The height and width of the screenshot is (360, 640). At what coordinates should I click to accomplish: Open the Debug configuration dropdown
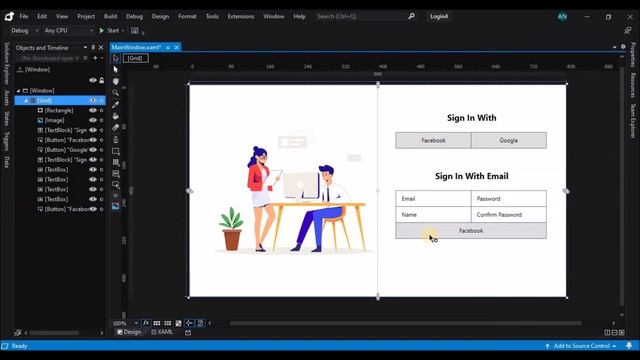point(37,31)
